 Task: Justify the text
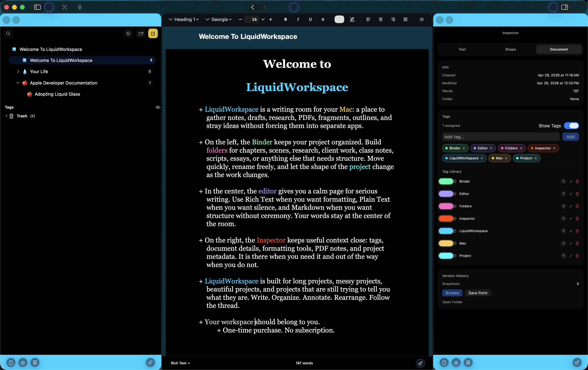(x=405, y=19)
